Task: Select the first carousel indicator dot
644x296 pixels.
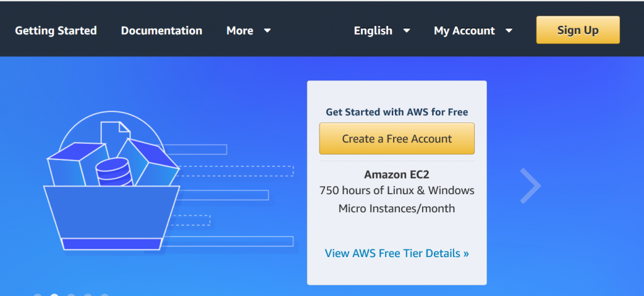Action: pyautogui.click(x=38, y=295)
